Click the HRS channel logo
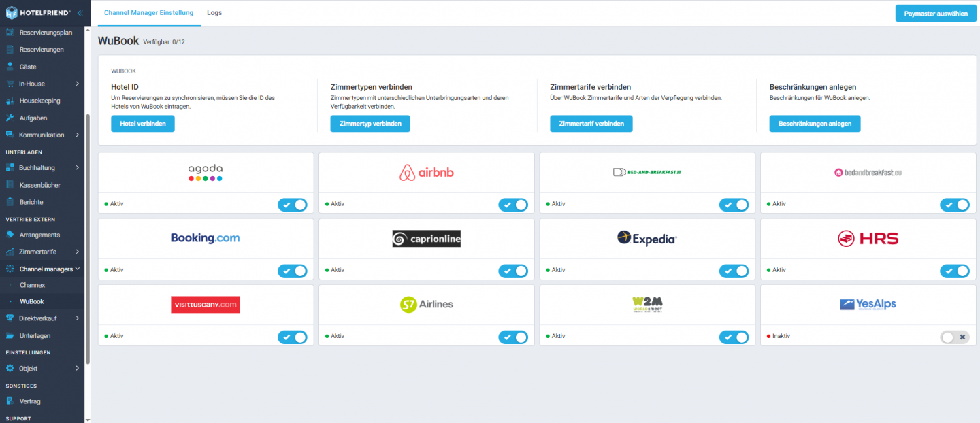 [x=868, y=238]
